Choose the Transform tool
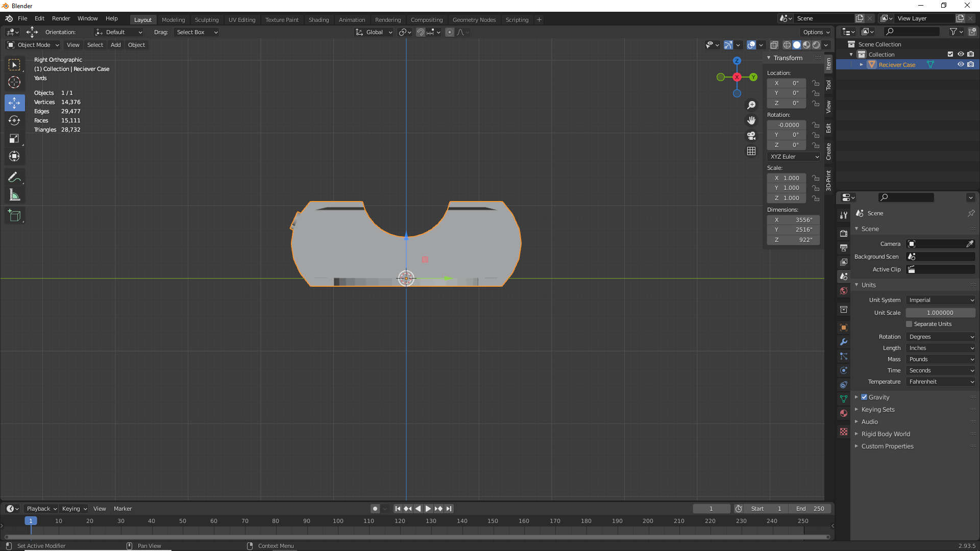Image resolution: width=980 pixels, height=551 pixels. point(14,156)
